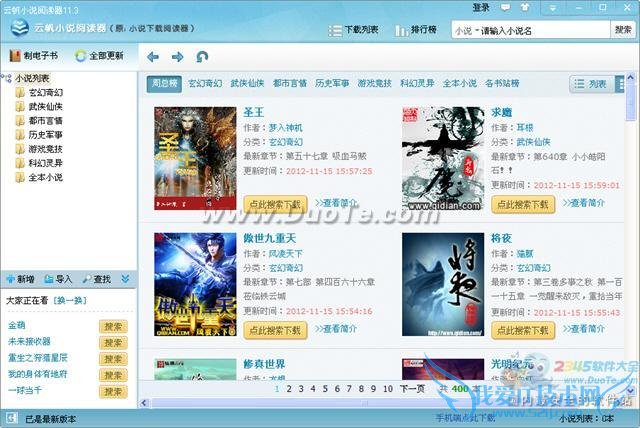The height and width of the screenshot is (428, 640).
Task: Click author 耳根 link
Action: [524, 128]
